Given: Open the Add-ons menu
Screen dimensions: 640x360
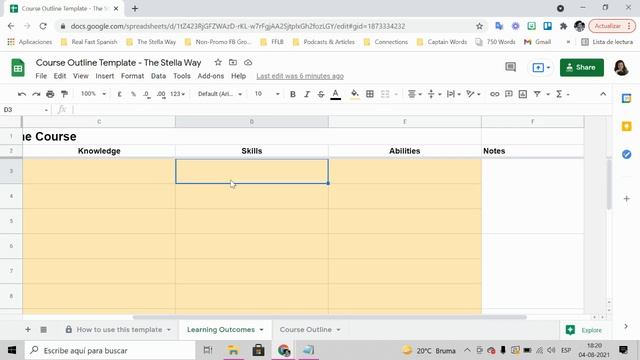Looking at the screenshot, I should click(211, 76).
